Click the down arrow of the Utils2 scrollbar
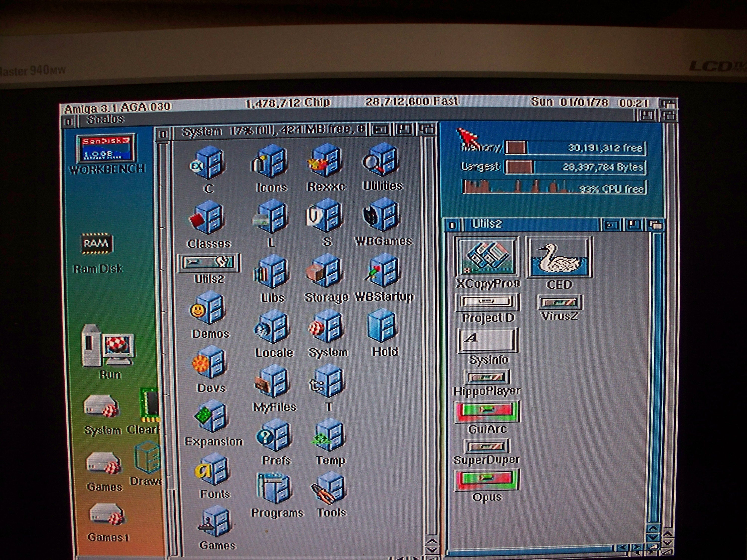 click(x=653, y=537)
